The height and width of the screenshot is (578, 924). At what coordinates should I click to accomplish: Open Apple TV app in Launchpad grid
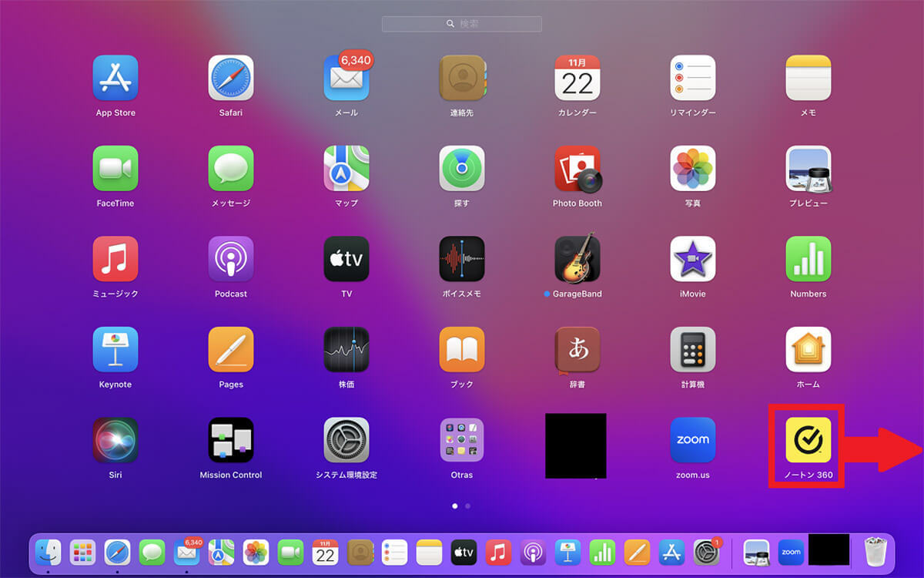click(x=346, y=259)
